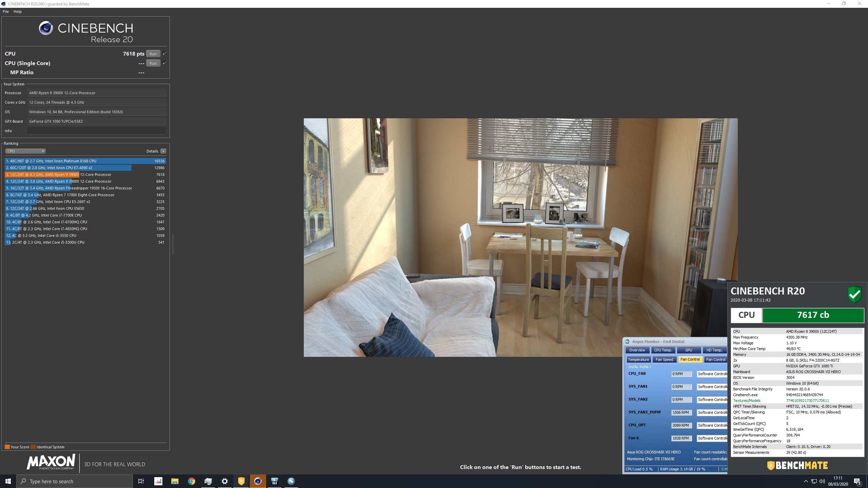
Task: Click the Info input field
Action: (x=97, y=131)
